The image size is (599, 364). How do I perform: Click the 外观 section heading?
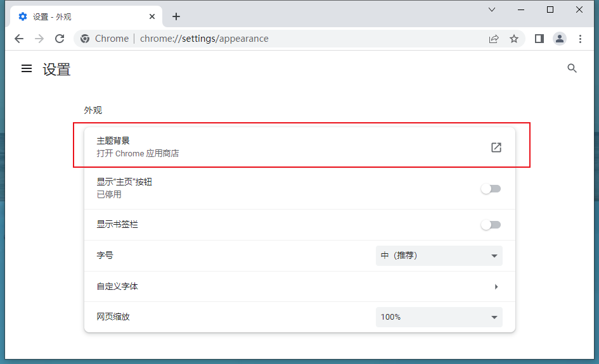(93, 110)
